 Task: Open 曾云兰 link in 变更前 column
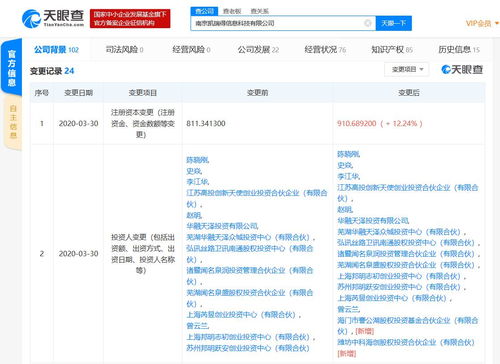click(198, 326)
